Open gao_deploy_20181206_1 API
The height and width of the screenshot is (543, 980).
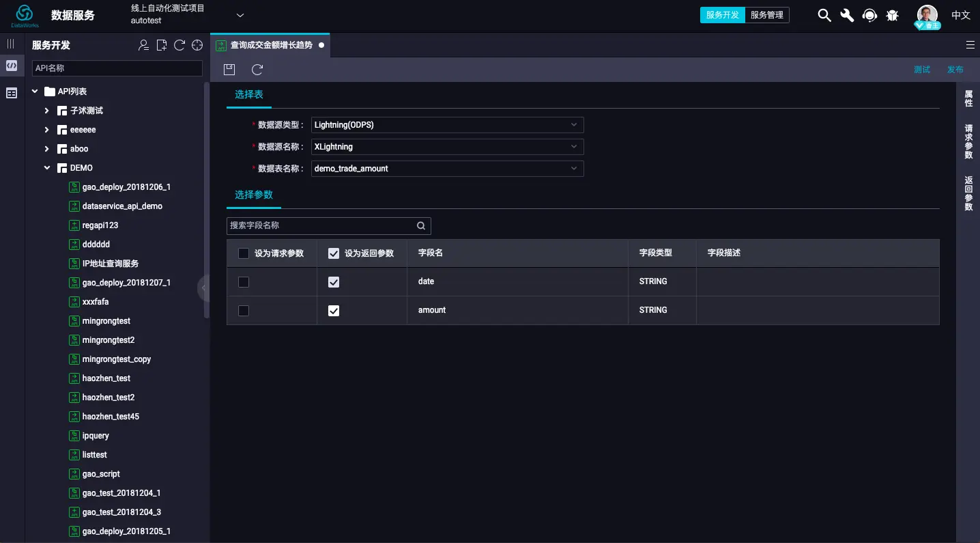point(126,187)
